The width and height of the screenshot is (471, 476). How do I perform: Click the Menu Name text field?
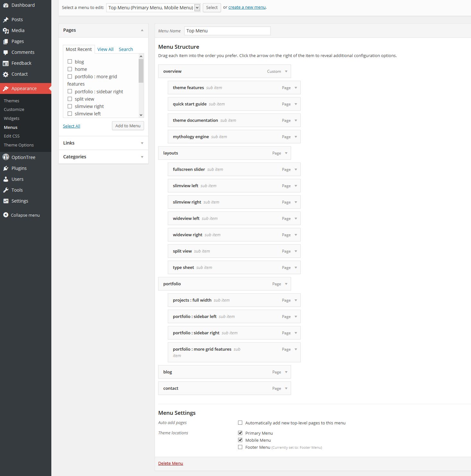coord(227,31)
